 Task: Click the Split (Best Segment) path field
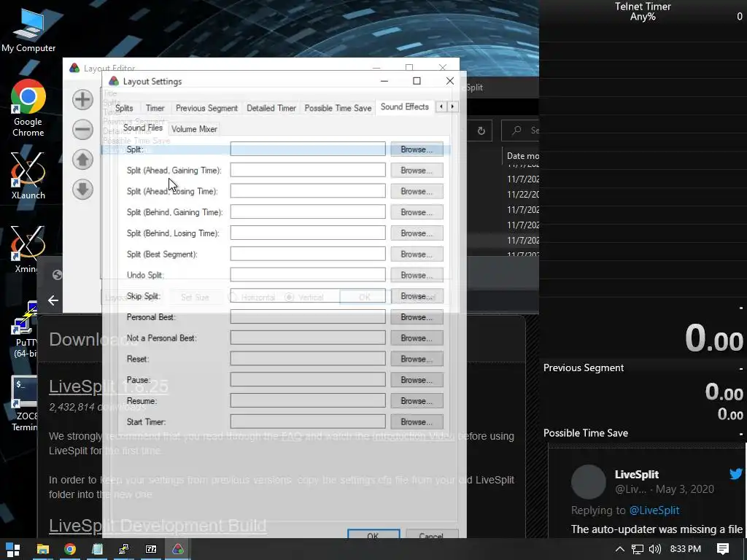click(308, 254)
